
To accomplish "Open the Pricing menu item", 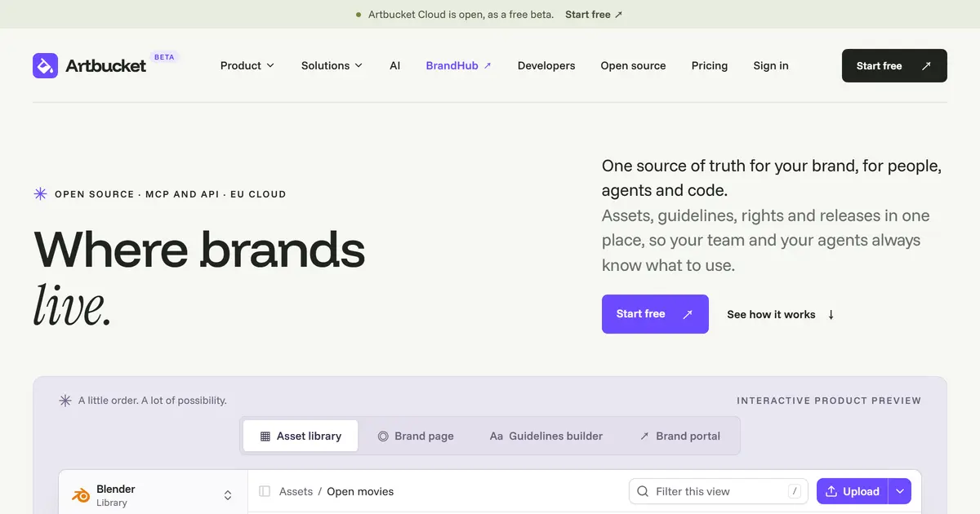I will point(710,65).
